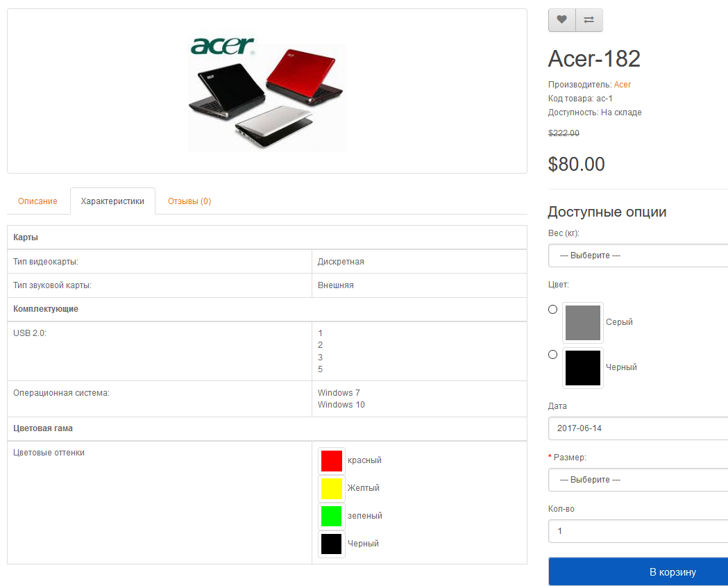The image size is (728, 586).
Task: Click the Тип видеокарты row label
Action: pos(46,262)
